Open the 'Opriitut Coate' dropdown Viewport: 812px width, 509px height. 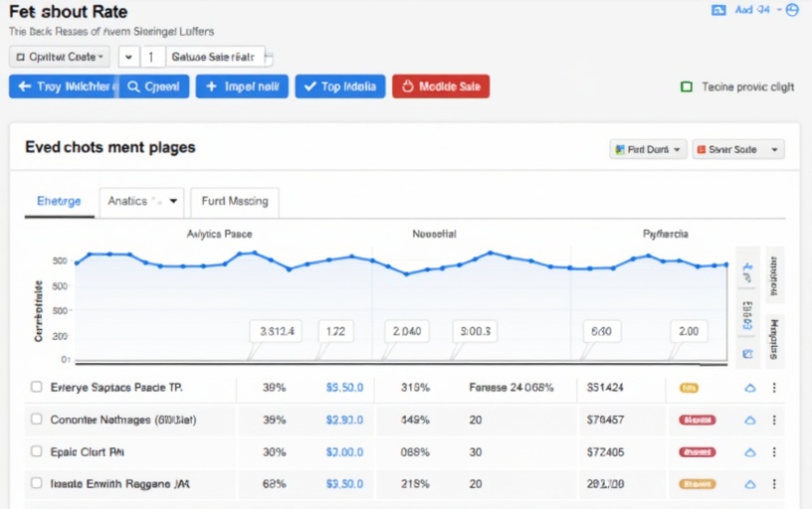point(60,57)
